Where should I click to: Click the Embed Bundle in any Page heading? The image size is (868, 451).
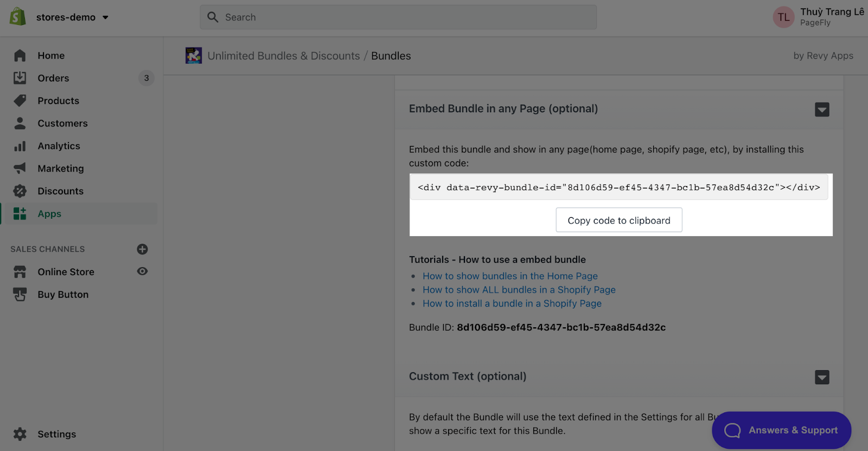tap(503, 109)
